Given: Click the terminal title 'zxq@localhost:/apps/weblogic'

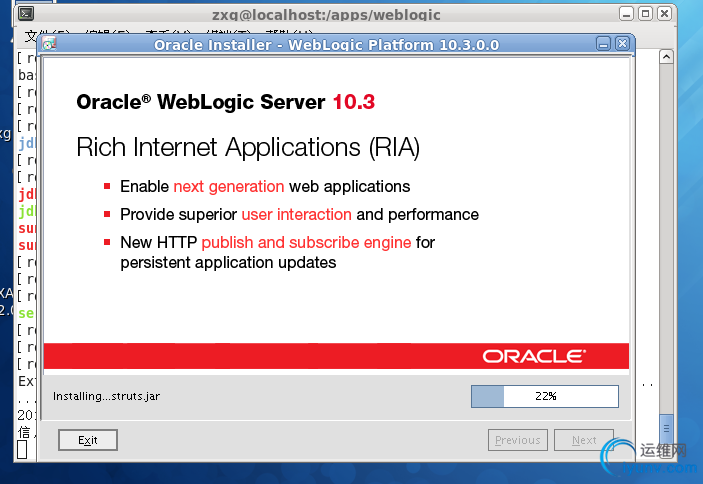Looking at the screenshot, I should coord(326,15).
